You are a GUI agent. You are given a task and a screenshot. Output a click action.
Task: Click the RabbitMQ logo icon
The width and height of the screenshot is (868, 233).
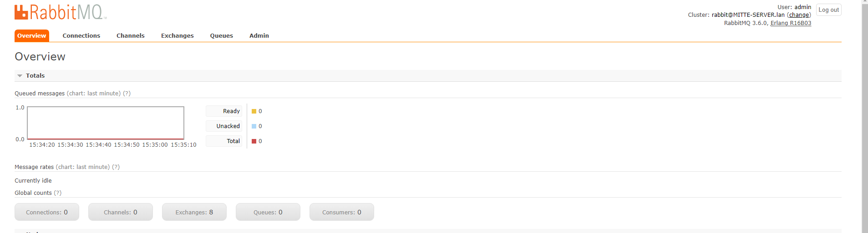coord(21,12)
